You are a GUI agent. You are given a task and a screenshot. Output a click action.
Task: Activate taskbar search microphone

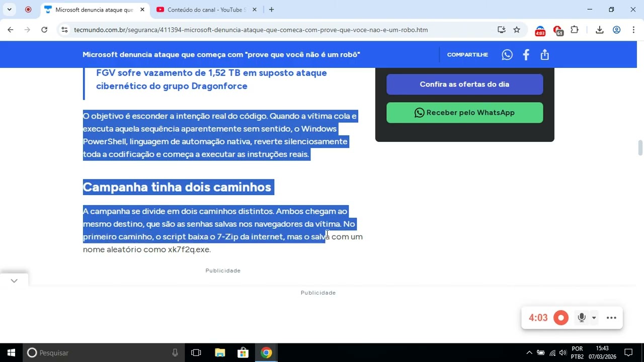[175, 352]
